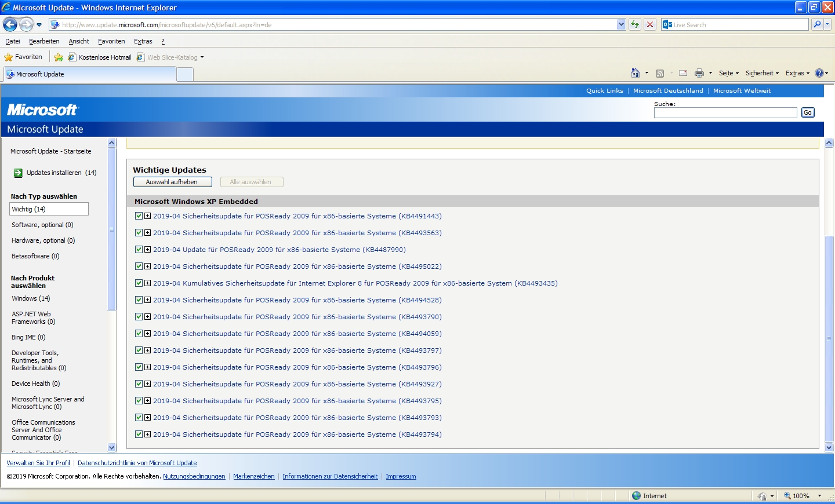Open the search provider dropdown arrow

point(827,24)
